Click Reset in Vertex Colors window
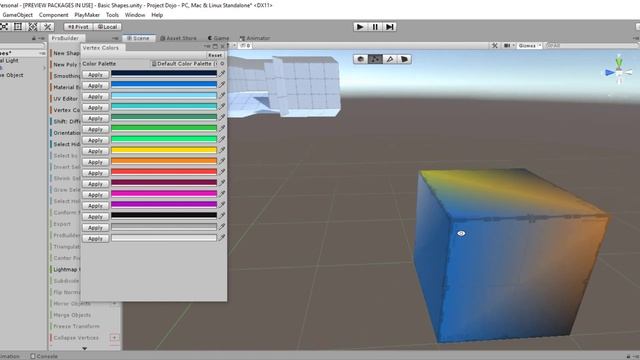Viewport: 640px width, 360px height. pyautogui.click(x=215, y=55)
